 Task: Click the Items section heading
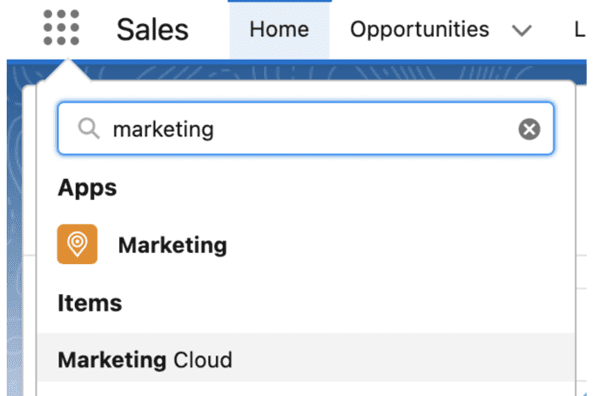90,303
